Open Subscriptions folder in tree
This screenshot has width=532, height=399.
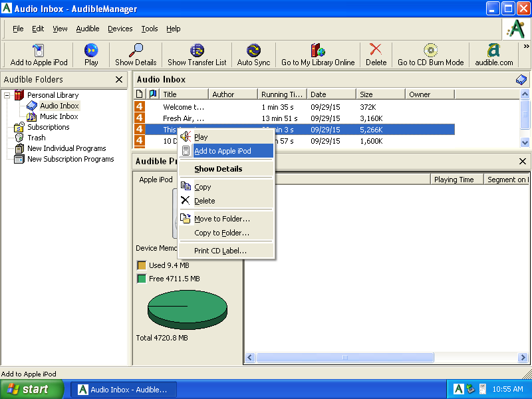[x=48, y=127]
